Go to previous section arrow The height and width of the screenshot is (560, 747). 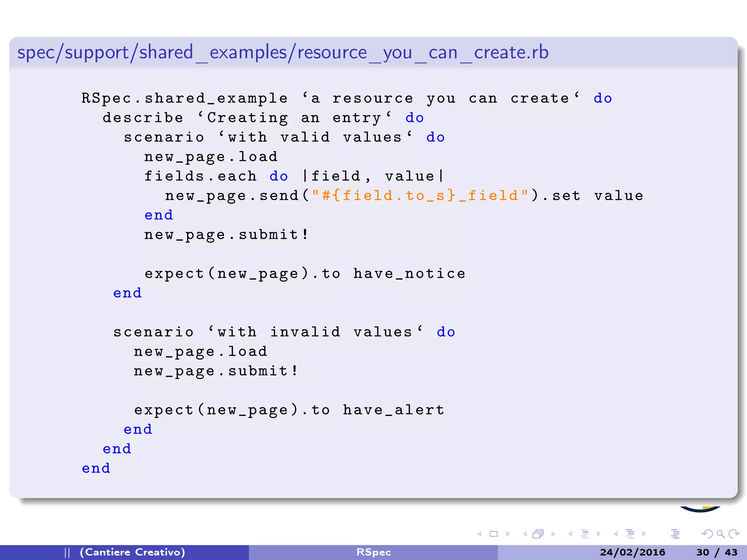tap(616, 534)
